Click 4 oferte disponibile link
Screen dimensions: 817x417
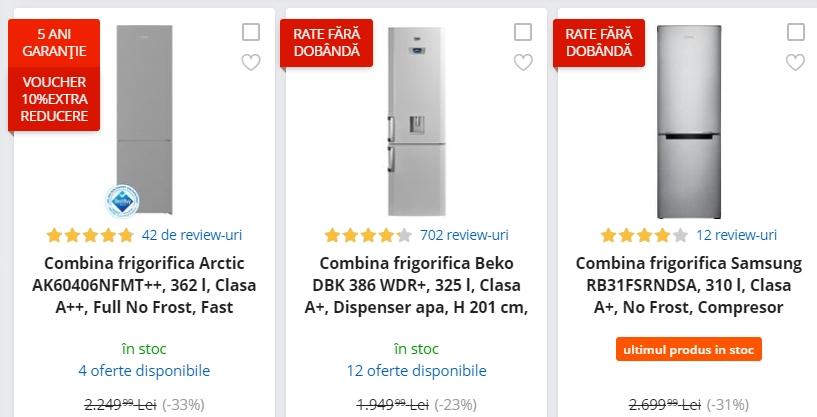[144, 370]
